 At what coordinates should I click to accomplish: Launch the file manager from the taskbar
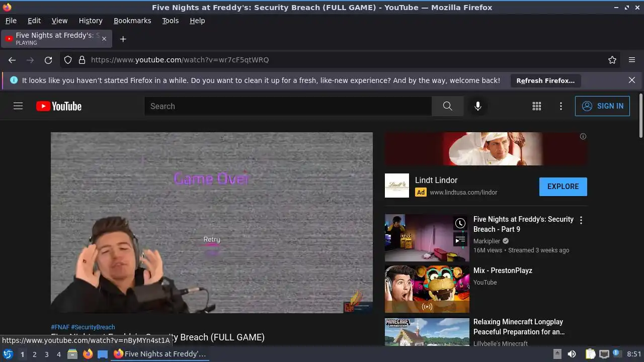coord(72,354)
